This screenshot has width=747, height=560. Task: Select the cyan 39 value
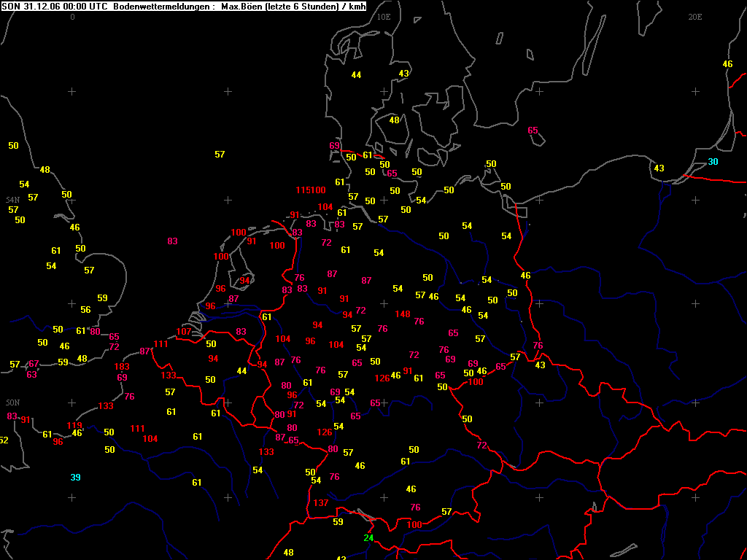(75, 477)
